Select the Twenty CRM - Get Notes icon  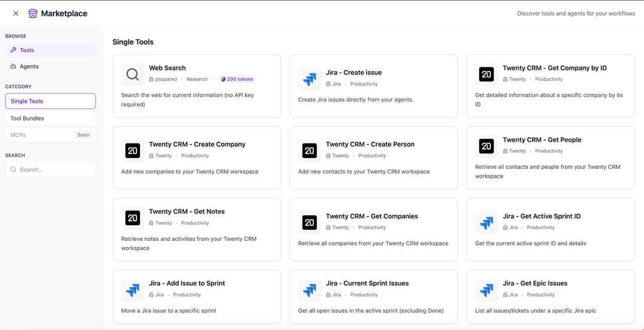pos(132,218)
